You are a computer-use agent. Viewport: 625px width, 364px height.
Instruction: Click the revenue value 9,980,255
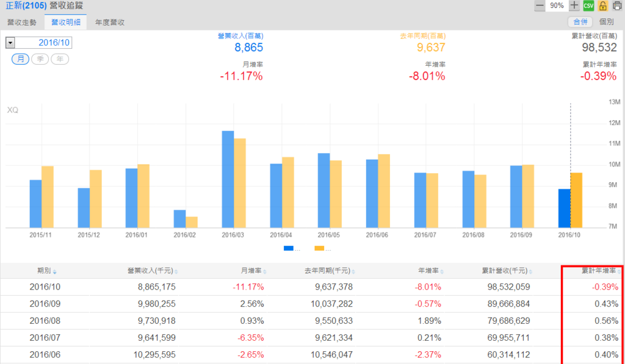pyautogui.click(x=157, y=304)
